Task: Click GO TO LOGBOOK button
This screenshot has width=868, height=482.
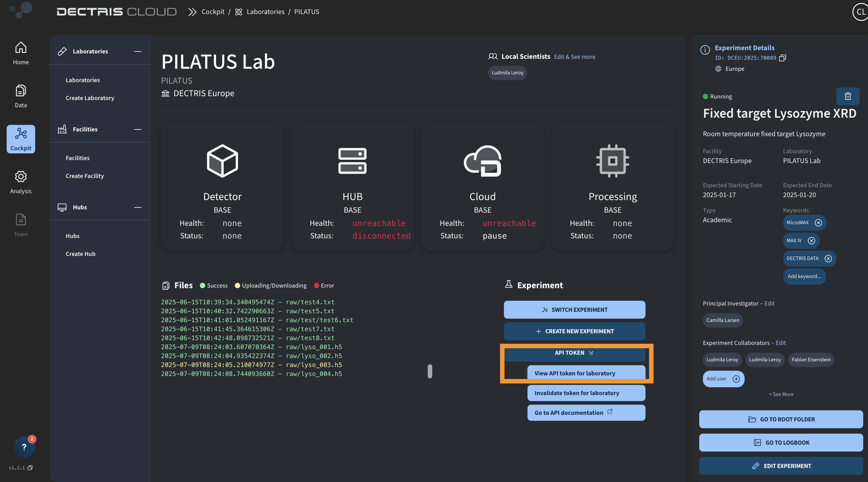Action: pyautogui.click(x=781, y=442)
